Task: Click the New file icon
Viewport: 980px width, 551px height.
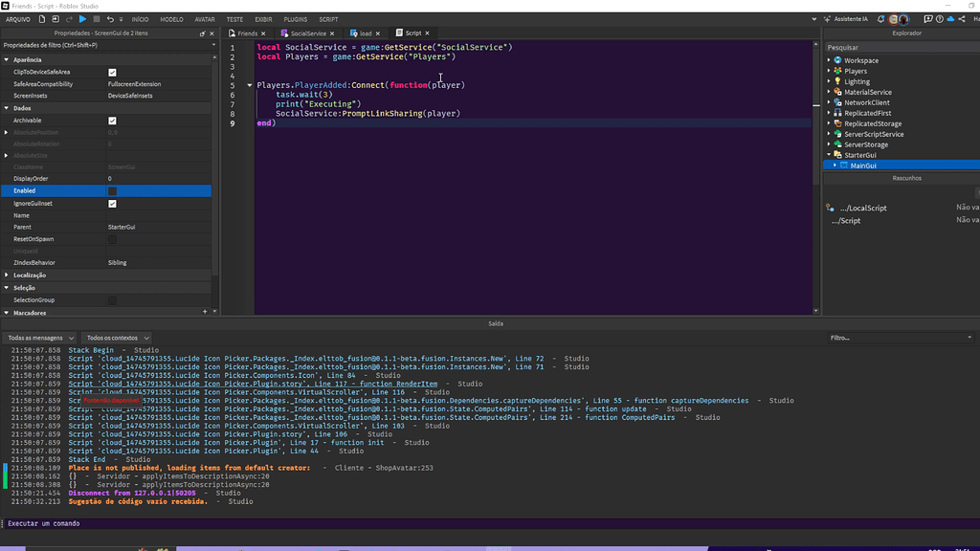Action: [x=42, y=19]
